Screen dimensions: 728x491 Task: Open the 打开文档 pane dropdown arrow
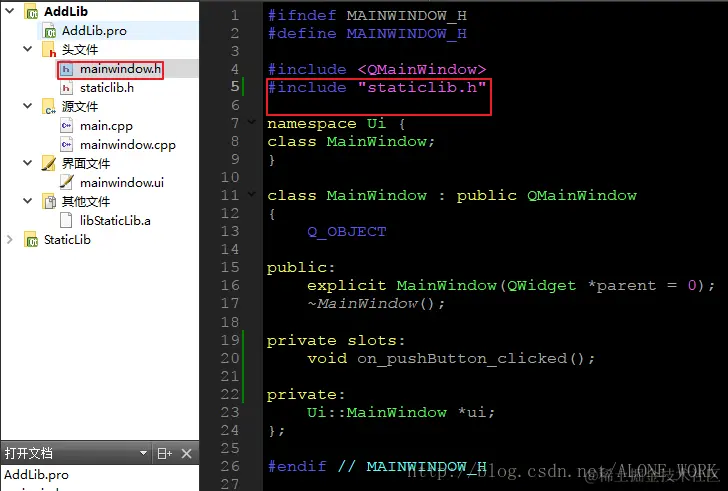point(143,453)
